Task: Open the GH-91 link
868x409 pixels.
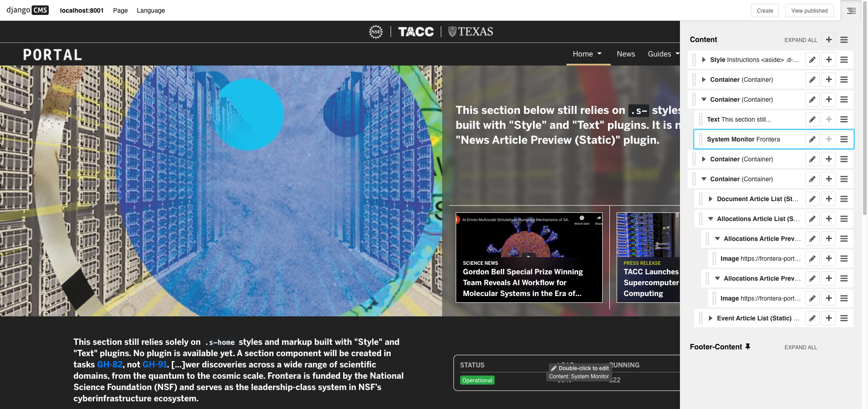Action: pos(155,365)
